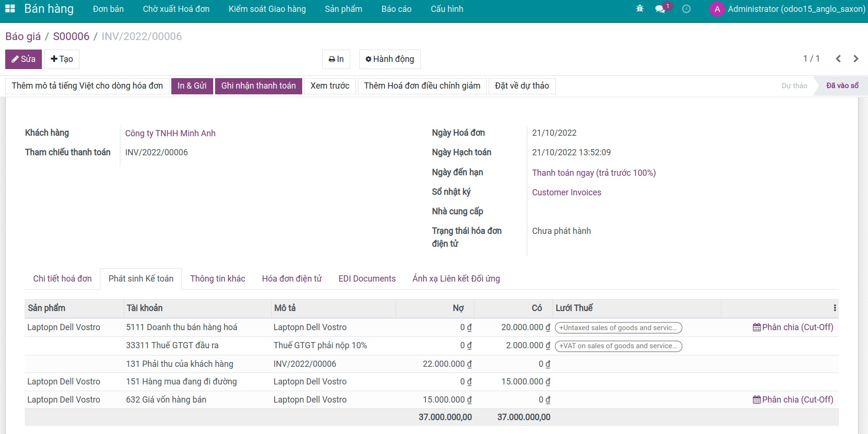Open the apps grid home menu
Screen dimensions: 868x434
[x=10, y=9]
